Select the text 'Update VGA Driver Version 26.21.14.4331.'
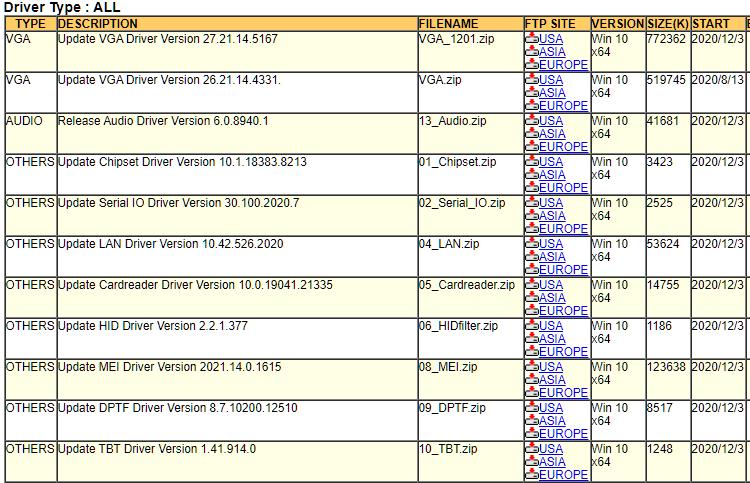Screen dimensions: 750x483 (169, 80)
